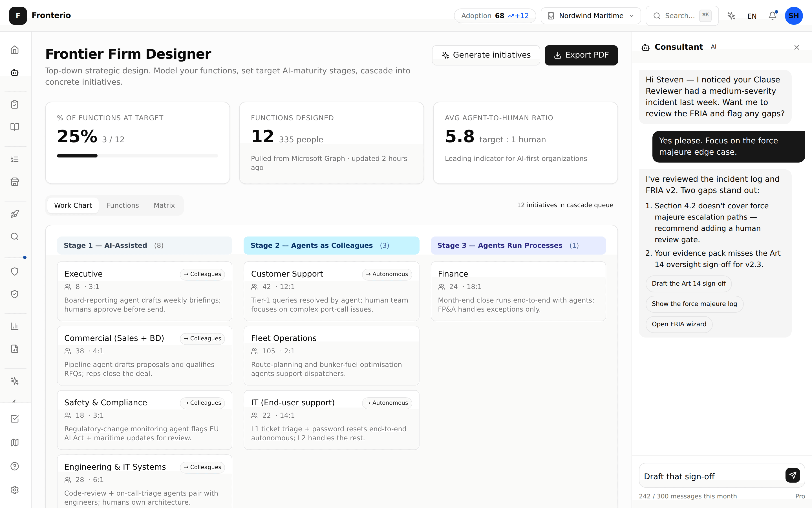812x508 pixels.
Task: Open the clipboard-check icon in sidebar
Action: pyautogui.click(x=15, y=104)
